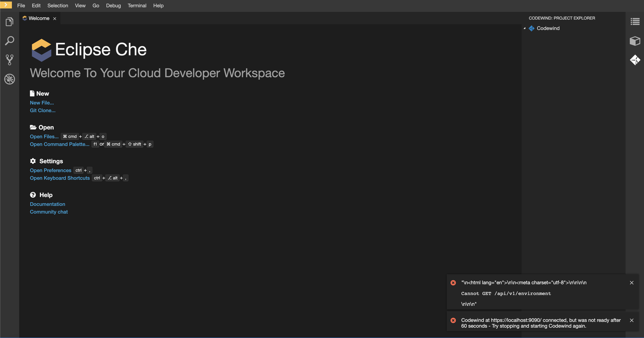Select the Codewind icon in the right sidebar
644x338 pixels.
[x=635, y=60]
